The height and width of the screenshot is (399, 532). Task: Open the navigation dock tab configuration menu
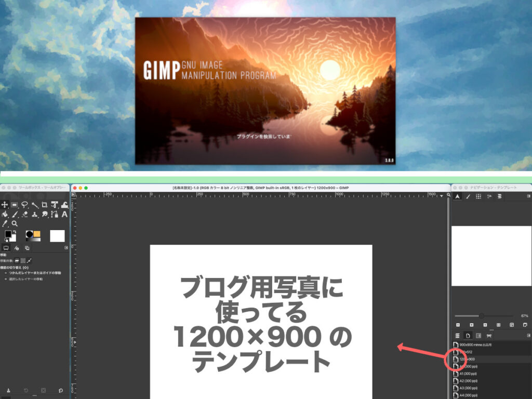click(x=528, y=196)
